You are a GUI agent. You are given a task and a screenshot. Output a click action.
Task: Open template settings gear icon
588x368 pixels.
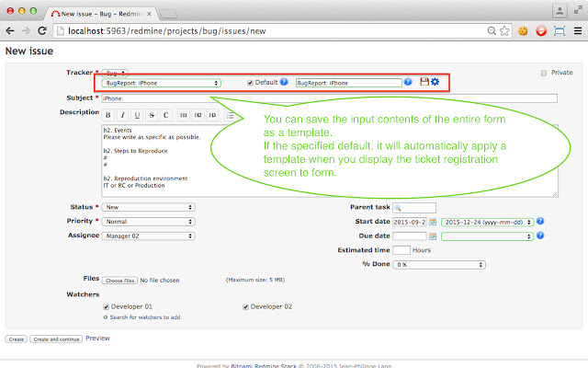click(x=435, y=82)
